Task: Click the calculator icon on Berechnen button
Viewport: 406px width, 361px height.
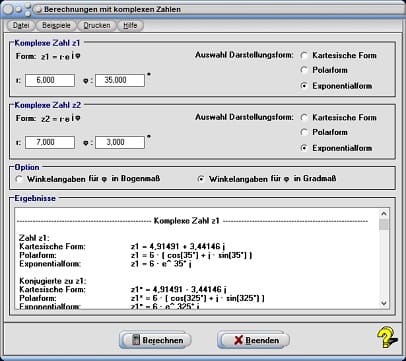Action: coord(136,340)
